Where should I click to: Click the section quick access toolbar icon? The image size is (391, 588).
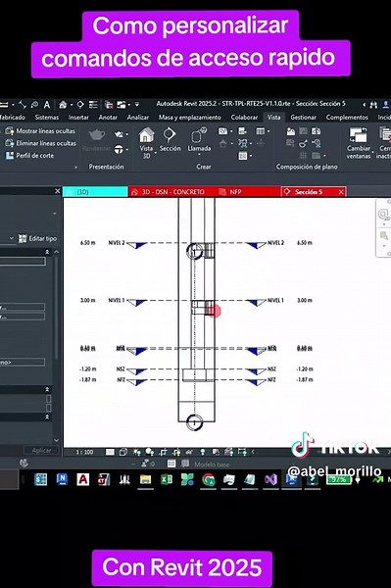click(x=80, y=104)
